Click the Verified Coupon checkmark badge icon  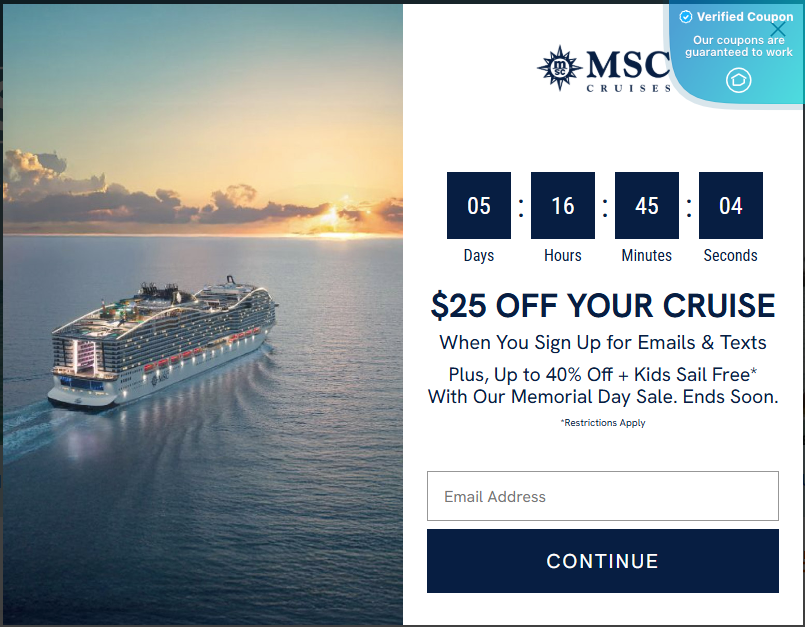[x=687, y=16]
